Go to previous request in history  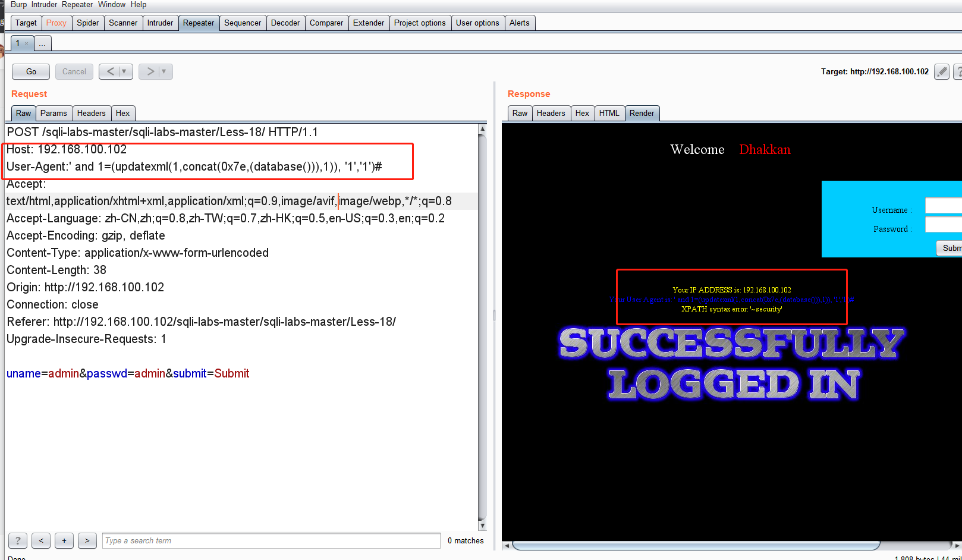(110, 71)
